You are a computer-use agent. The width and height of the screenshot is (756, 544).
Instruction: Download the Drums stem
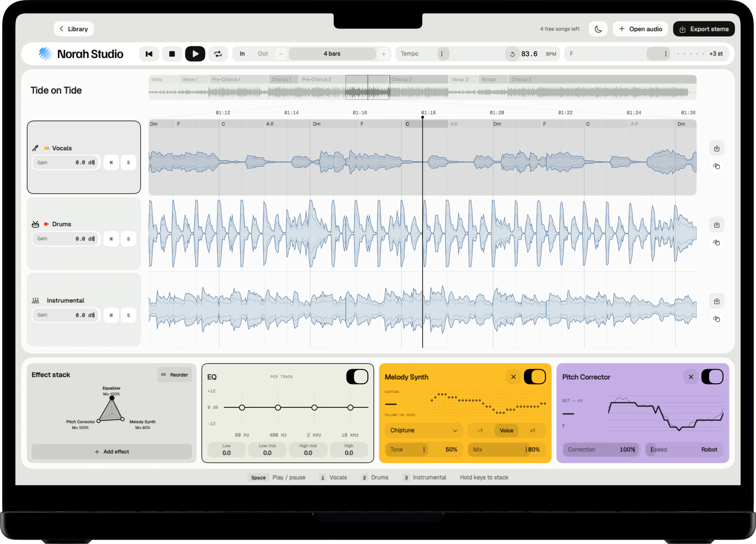(717, 225)
